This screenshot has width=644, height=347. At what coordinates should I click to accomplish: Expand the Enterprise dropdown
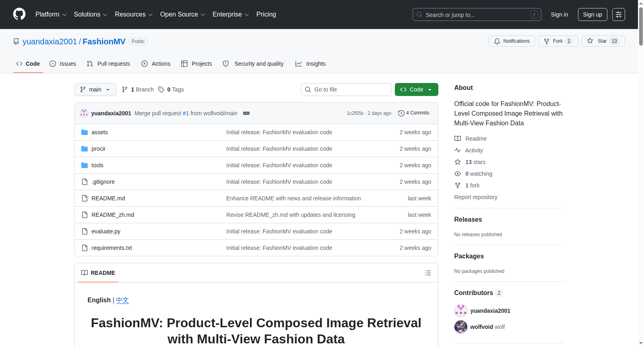(x=231, y=15)
